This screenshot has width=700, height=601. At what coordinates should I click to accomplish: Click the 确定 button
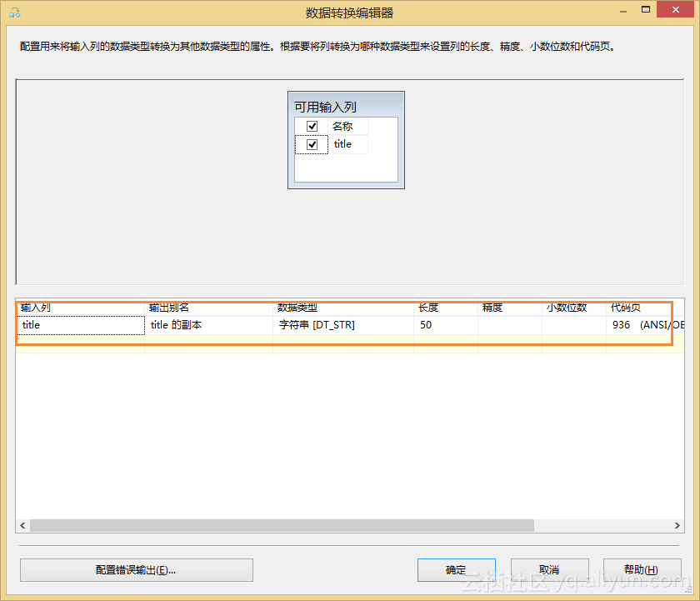pos(456,569)
